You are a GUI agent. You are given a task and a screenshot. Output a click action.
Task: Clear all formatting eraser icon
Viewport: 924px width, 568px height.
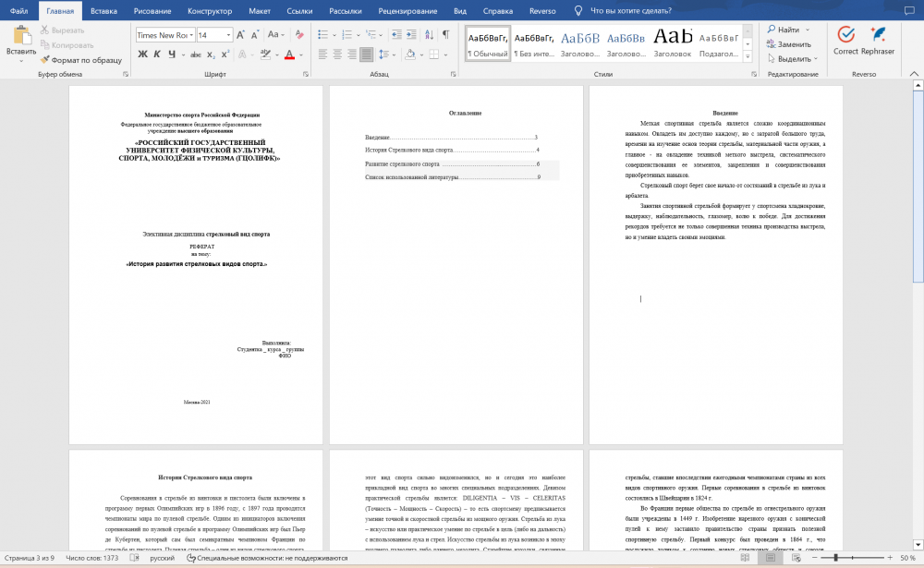pyautogui.click(x=299, y=35)
